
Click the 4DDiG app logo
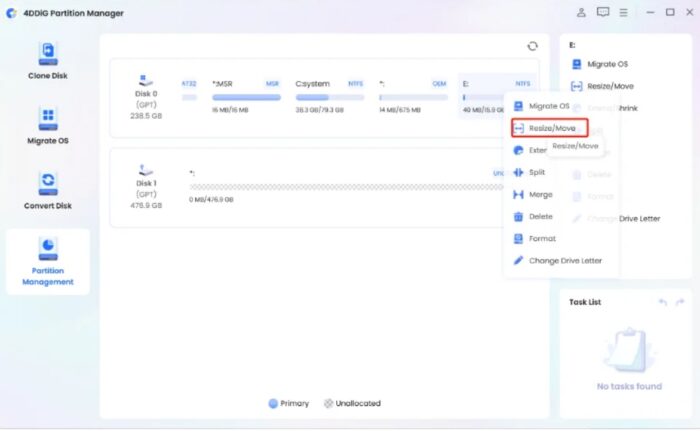pos(11,13)
